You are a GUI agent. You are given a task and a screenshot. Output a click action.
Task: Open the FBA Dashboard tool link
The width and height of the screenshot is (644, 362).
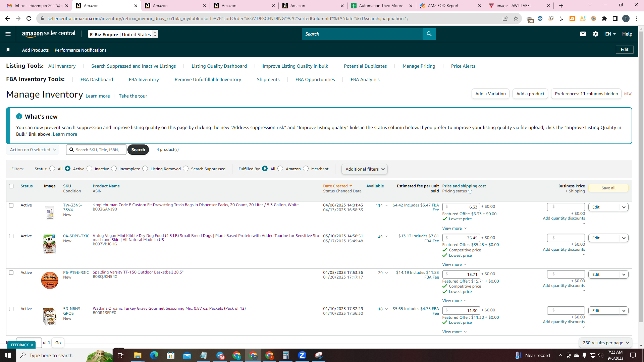(97, 79)
